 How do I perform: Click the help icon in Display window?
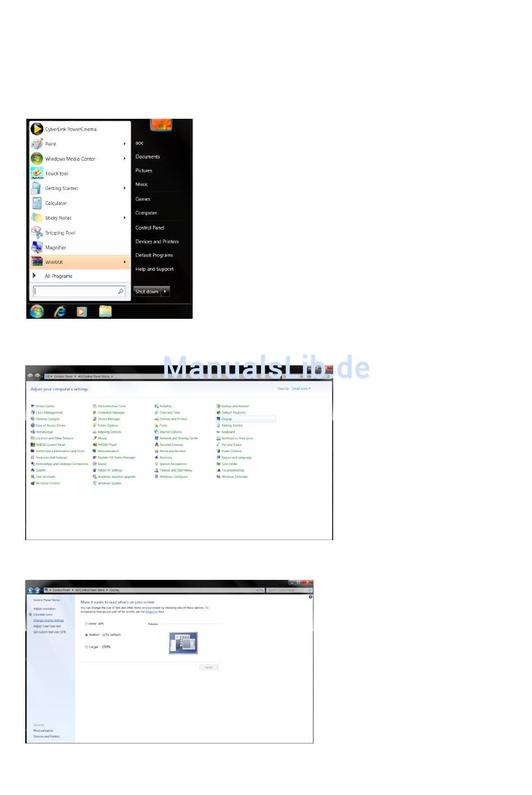310,597
